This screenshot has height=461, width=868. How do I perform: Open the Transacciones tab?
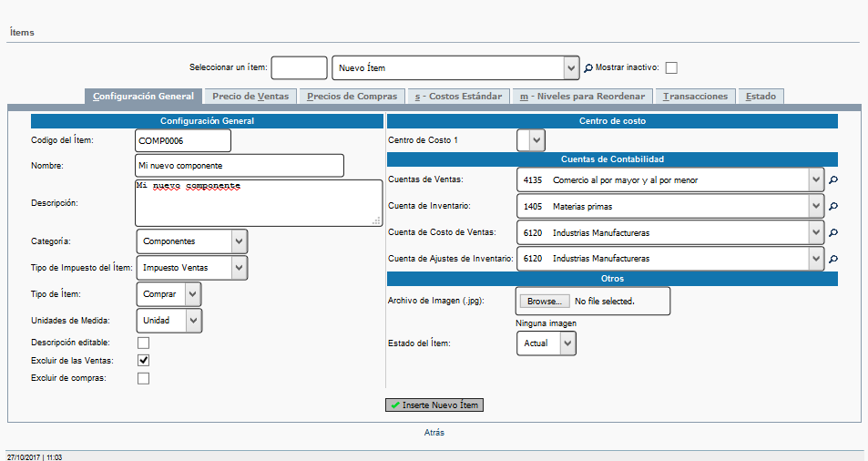[695, 97]
